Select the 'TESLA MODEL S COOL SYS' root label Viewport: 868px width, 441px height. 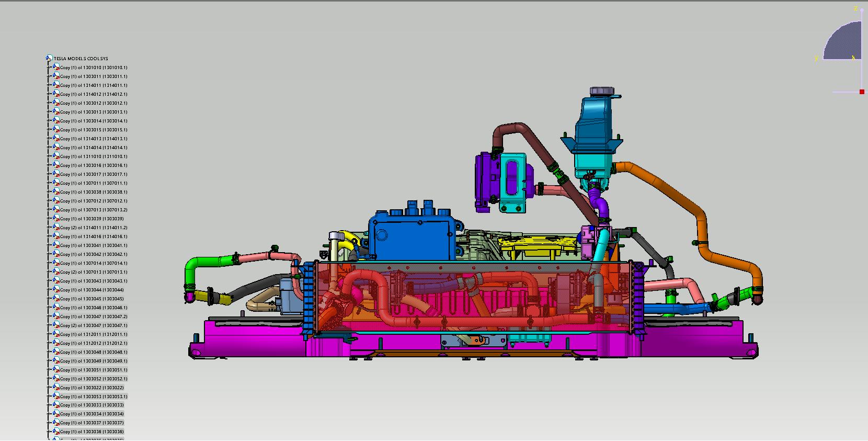[81, 59]
